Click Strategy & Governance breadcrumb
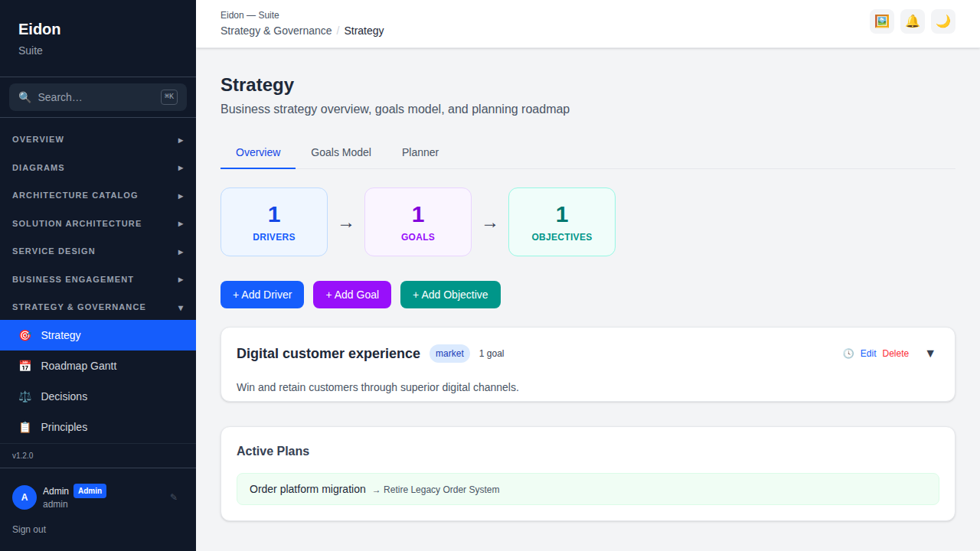 [x=276, y=31]
